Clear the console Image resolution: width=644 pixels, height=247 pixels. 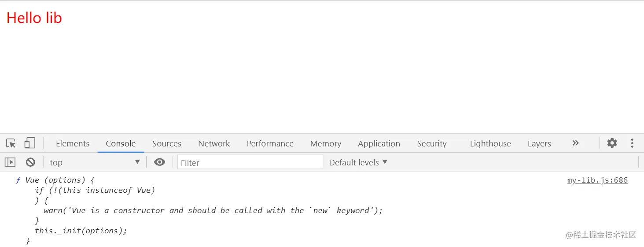[30, 162]
